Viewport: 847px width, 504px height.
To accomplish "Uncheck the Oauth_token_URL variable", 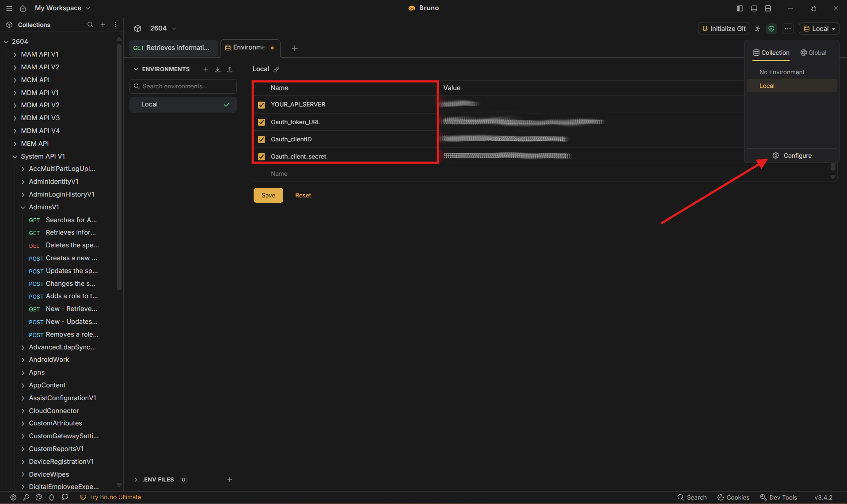I will click(x=262, y=122).
